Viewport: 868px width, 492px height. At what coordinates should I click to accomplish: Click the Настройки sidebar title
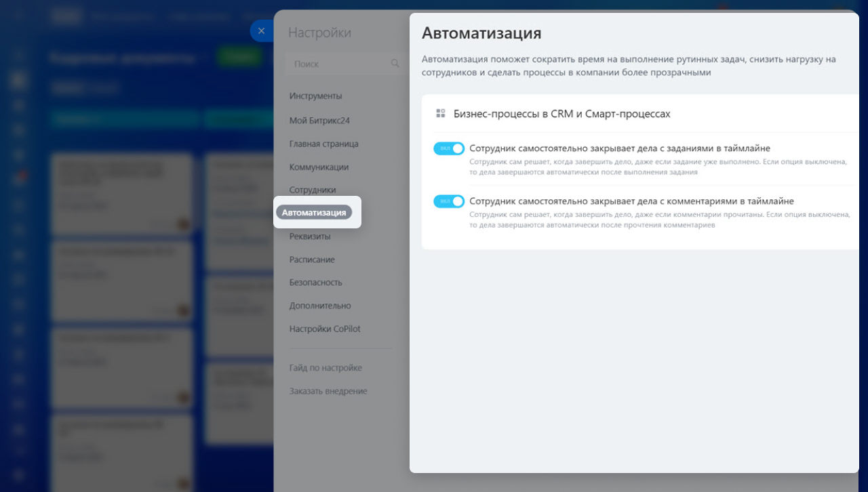(320, 33)
